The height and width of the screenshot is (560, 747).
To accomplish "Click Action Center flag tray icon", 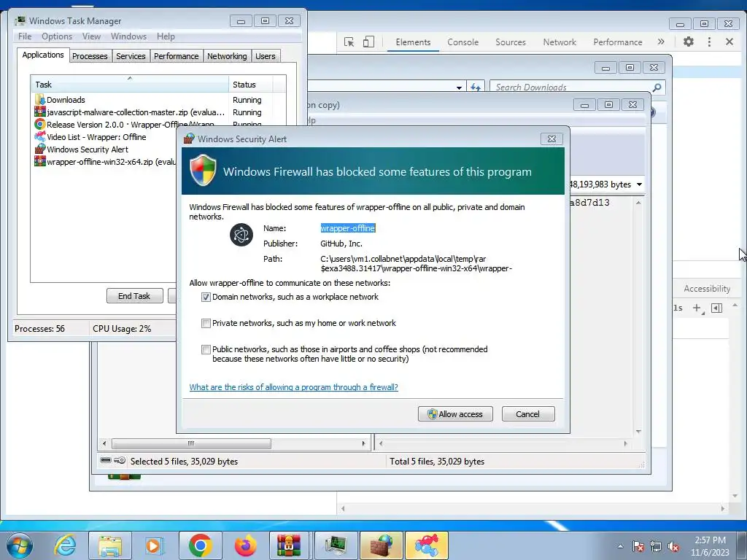I will (x=638, y=546).
